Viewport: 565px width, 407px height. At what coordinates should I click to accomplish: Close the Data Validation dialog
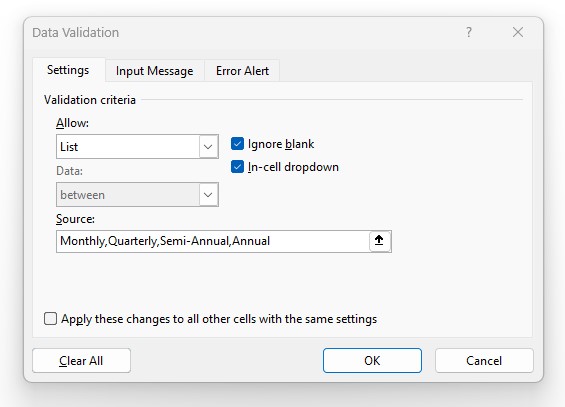click(x=518, y=32)
